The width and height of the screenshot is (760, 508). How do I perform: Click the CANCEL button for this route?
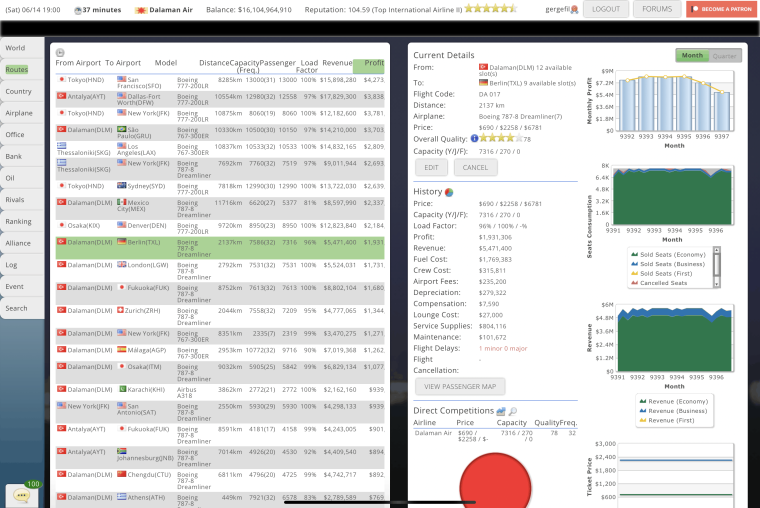[475, 168]
